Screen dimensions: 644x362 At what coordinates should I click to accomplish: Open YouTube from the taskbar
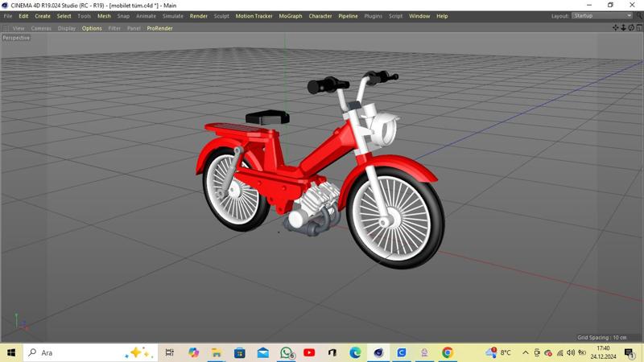point(309,352)
